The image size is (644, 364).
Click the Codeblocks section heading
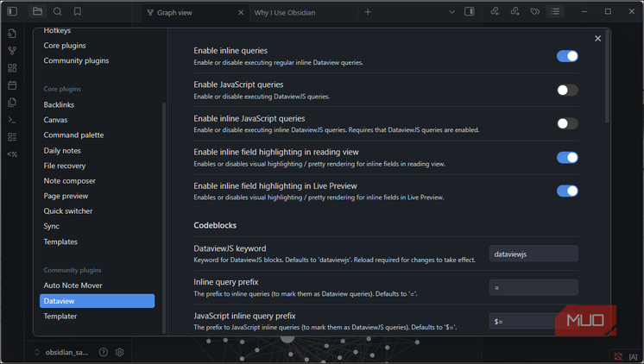[x=215, y=225]
